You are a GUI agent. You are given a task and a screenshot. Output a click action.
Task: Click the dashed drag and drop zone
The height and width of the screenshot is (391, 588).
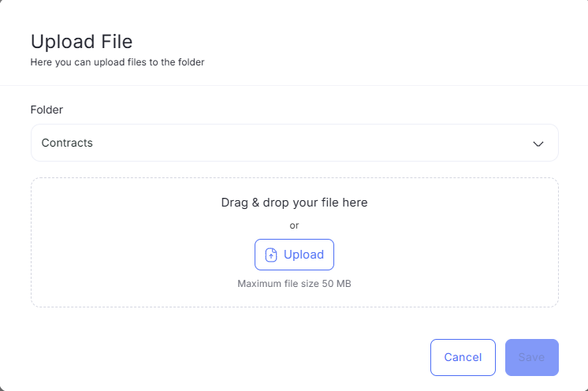294,242
